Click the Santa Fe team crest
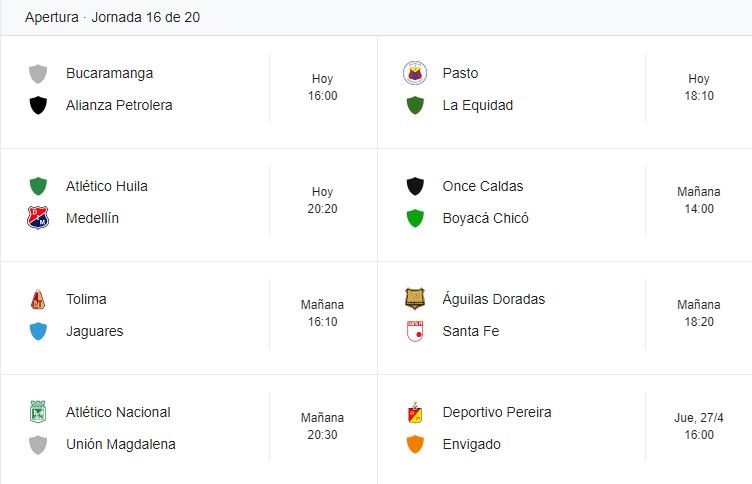Screen dimensions: 752x484 click(415, 331)
